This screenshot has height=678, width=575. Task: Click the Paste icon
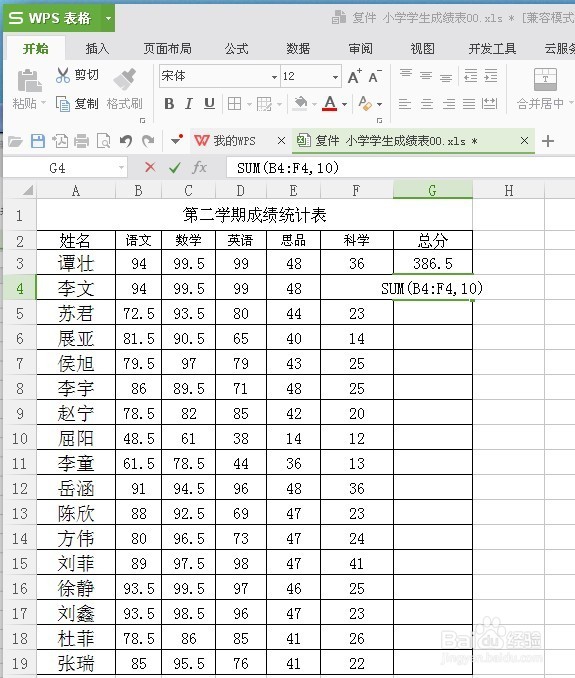tap(29, 81)
